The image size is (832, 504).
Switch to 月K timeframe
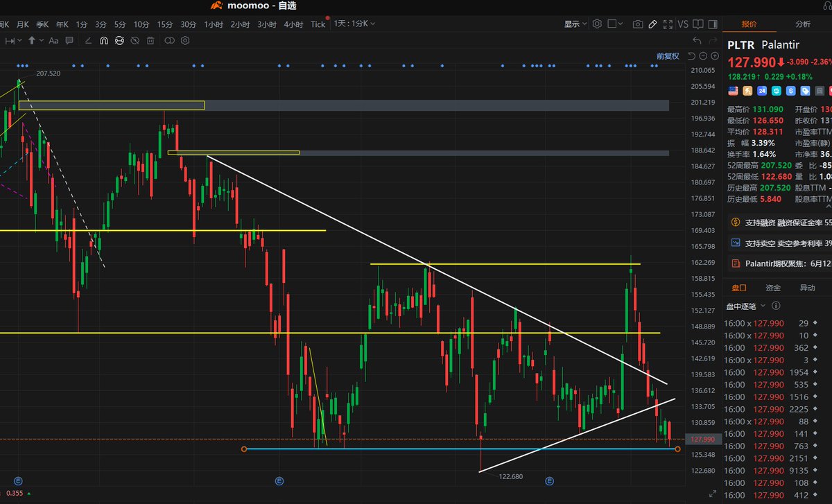[22, 24]
